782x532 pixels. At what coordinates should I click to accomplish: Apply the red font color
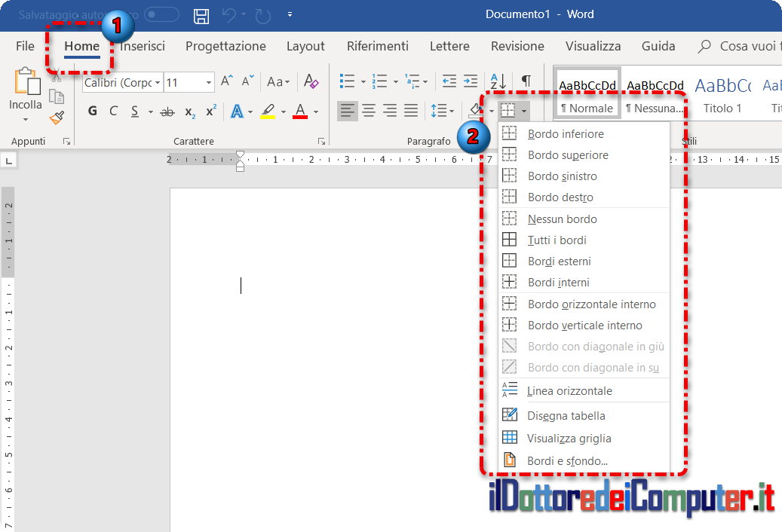[x=299, y=111]
